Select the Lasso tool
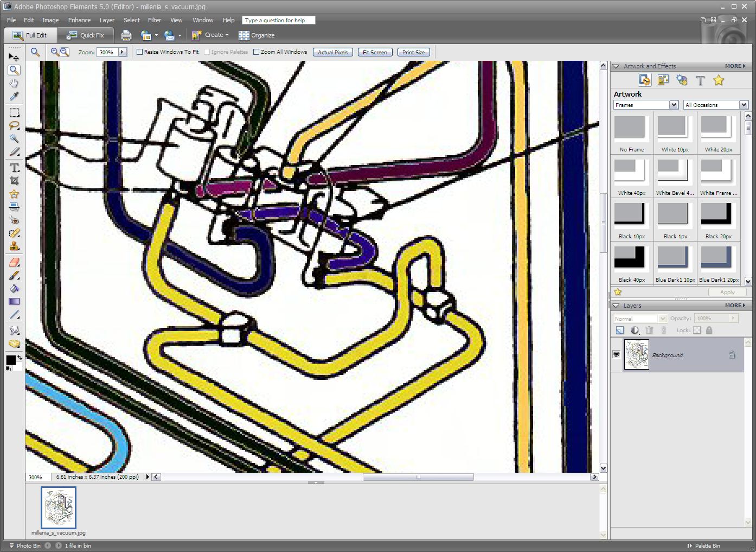This screenshot has width=756, height=552. coord(14,125)
